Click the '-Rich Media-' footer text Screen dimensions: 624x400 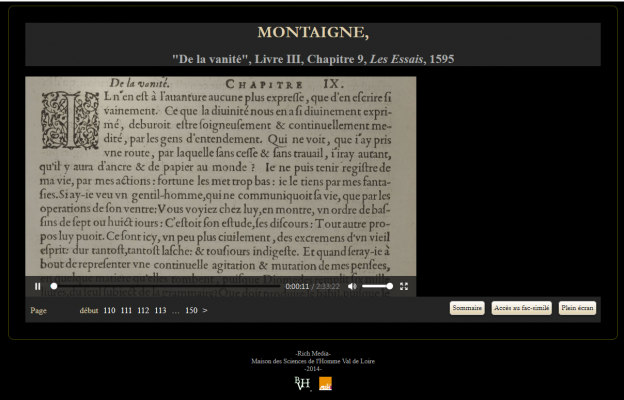pos(313,353)
